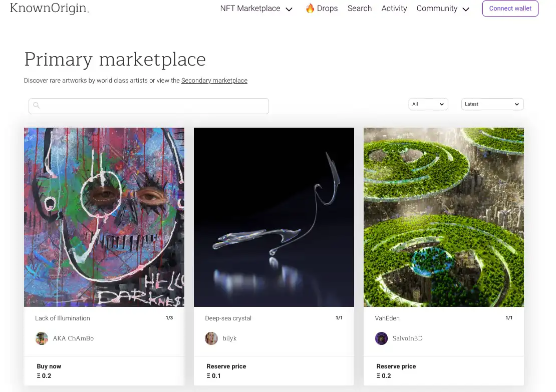Click the KnownOrigin logo

[49, 8]
